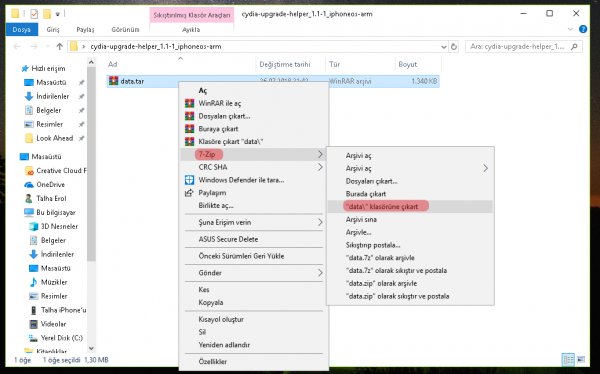The width and height of the screenshot is (600, 374).
Task: Open the recent locations dropdown arrow
Action: point(47,47)
